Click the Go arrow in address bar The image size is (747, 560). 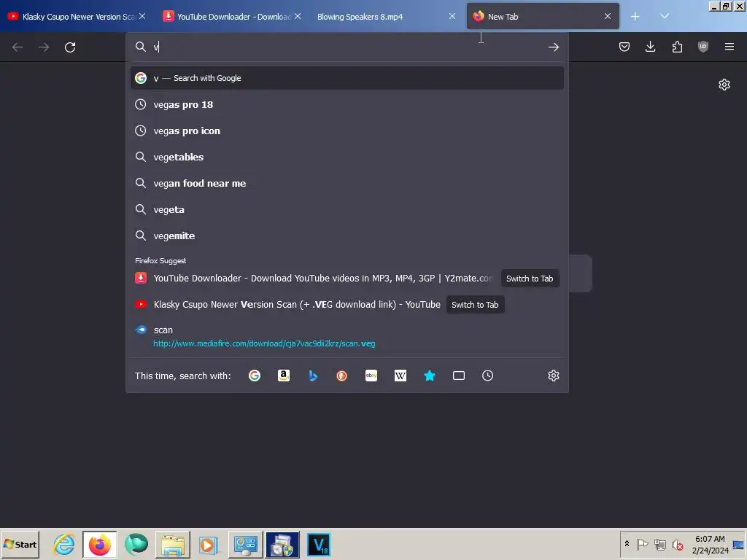point(553,47)
